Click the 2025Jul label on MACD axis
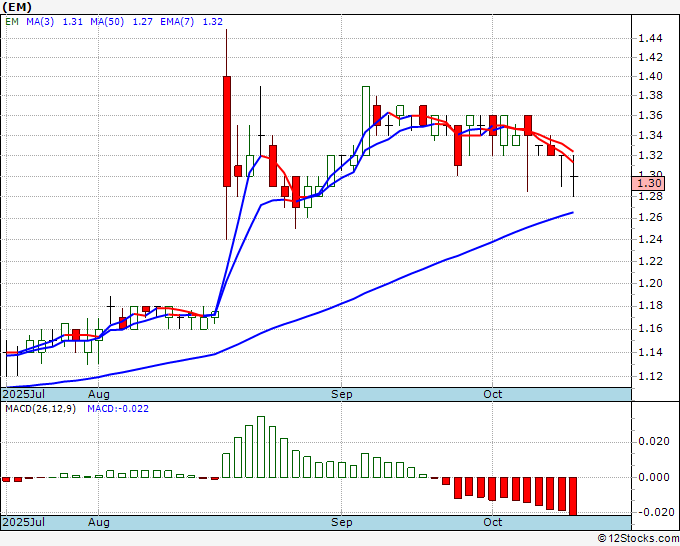Viewport: 680px width, 546px height. (x=24, y=522)
